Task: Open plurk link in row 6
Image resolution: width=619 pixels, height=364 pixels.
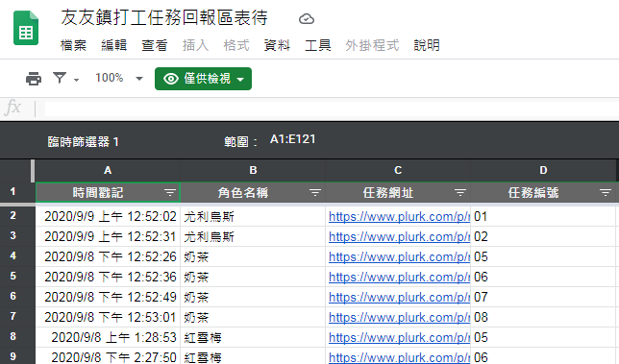Action: (x=399, y=297)
